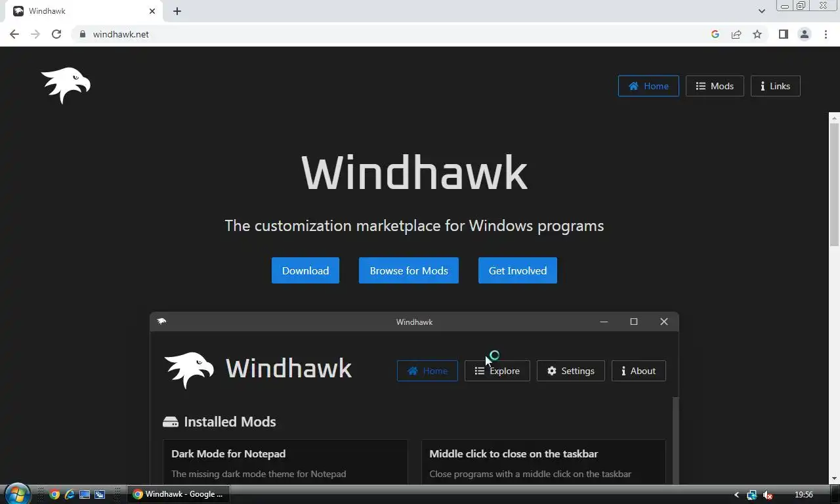Image resolution: width=840 pixels, height=504 pixels.
Task: Launch Chrome from the quick launch bar
Action: [54, 494]
